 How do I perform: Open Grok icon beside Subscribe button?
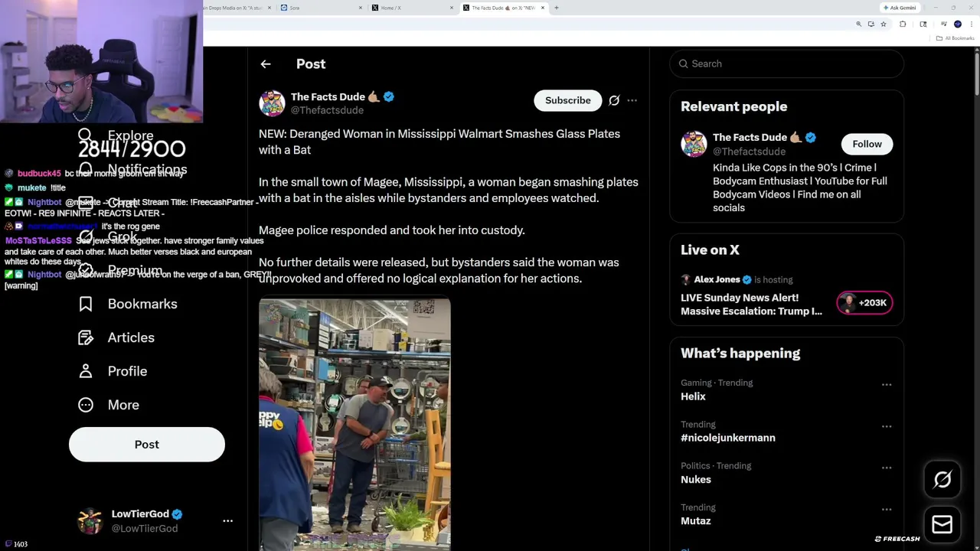coord(614,100)
